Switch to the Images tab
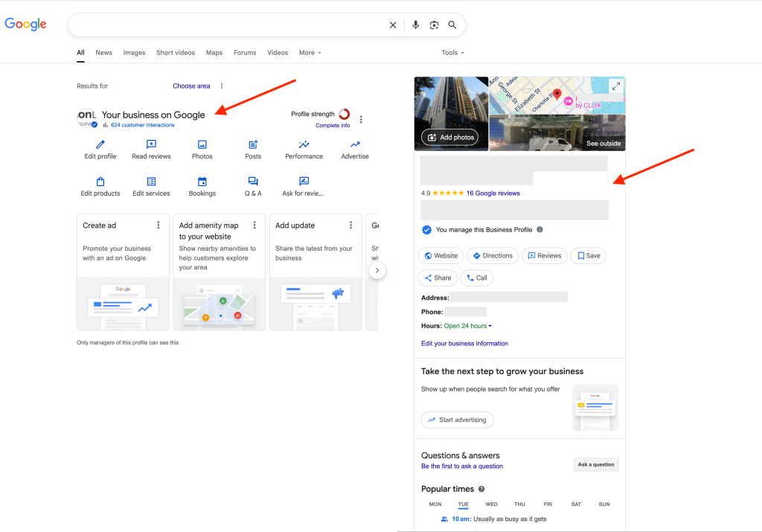 (x=134, y=53)
